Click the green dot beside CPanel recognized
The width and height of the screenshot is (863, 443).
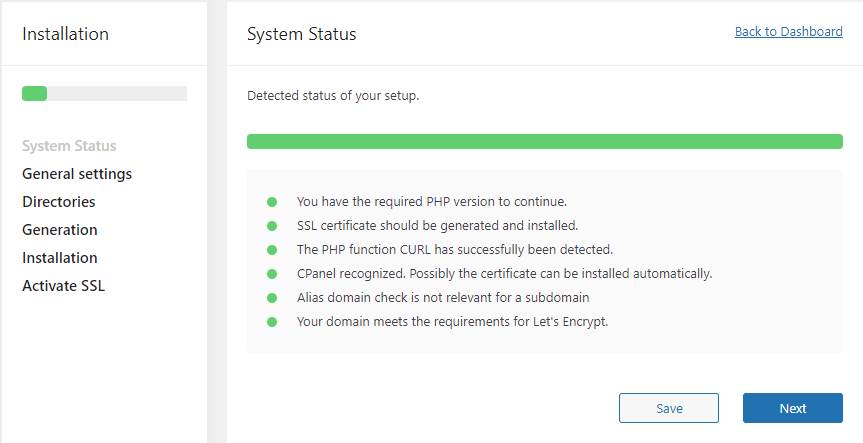[x=272, y=274]
